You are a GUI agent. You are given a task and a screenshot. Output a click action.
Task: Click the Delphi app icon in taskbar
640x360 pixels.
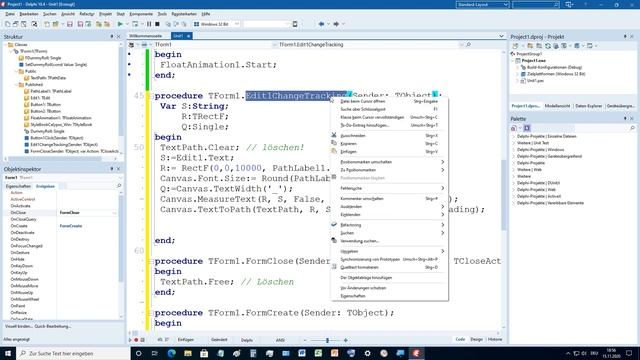416,353
